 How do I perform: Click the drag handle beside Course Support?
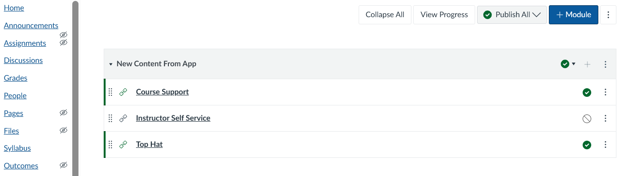click(x=110, y=92)
